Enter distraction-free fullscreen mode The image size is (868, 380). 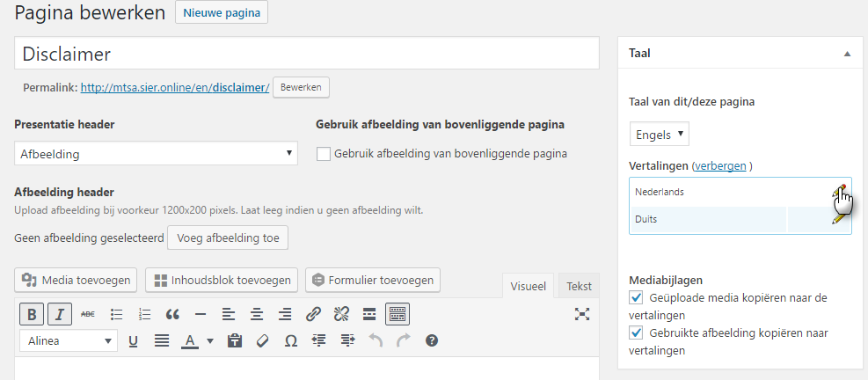(x=581, y=314)
